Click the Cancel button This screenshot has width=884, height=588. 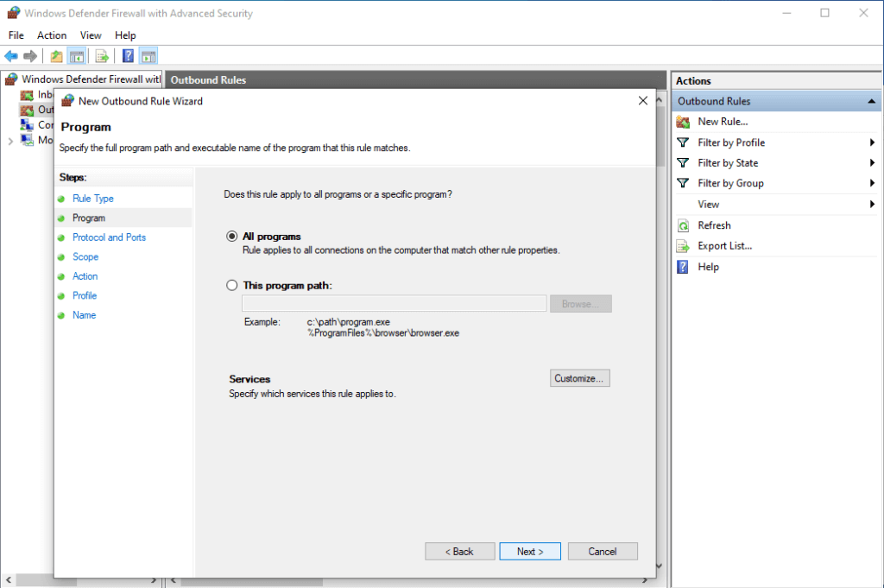point(603,552)
